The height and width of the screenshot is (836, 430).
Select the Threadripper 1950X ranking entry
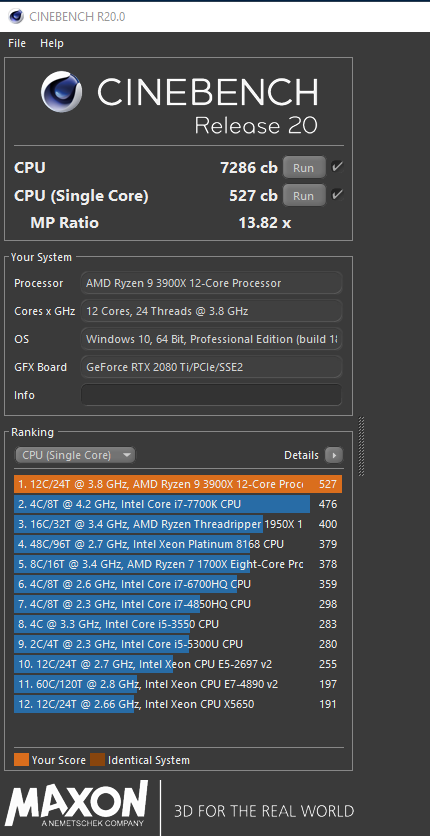[178, 524]
